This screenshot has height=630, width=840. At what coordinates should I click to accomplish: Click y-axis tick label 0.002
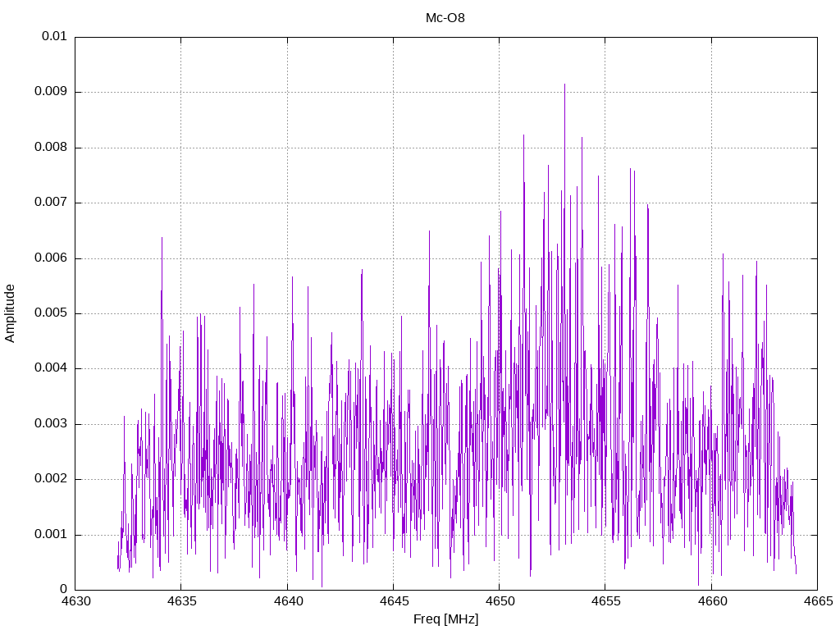click(x=51, y=479)
